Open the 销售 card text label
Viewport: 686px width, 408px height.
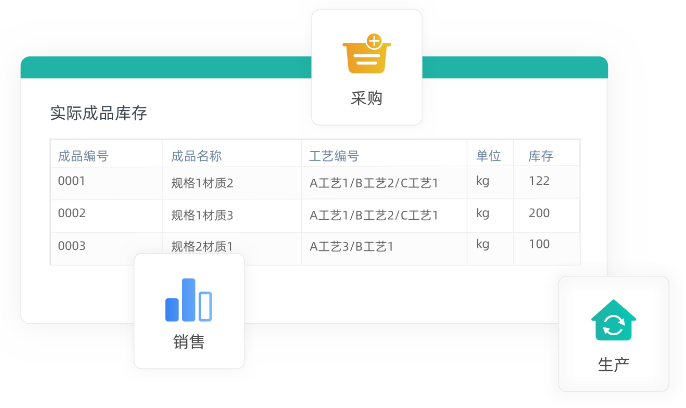188,342
